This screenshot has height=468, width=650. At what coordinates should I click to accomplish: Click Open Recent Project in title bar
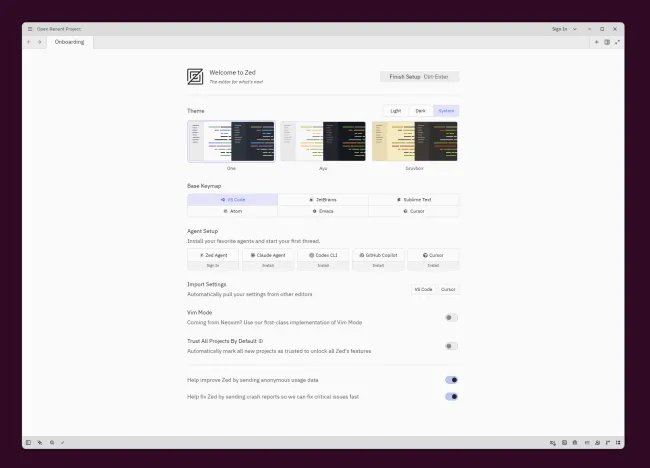tap(59, 29)
